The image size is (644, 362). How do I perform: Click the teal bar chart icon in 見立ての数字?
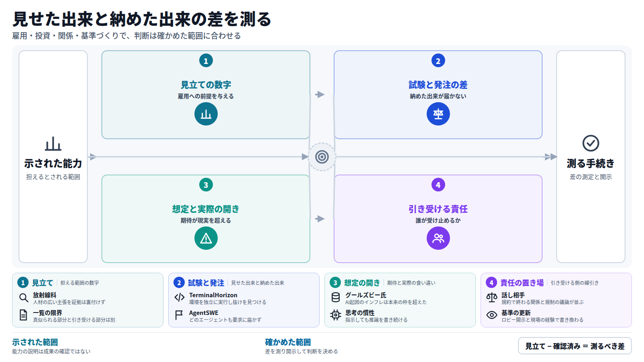coord(206,114)
